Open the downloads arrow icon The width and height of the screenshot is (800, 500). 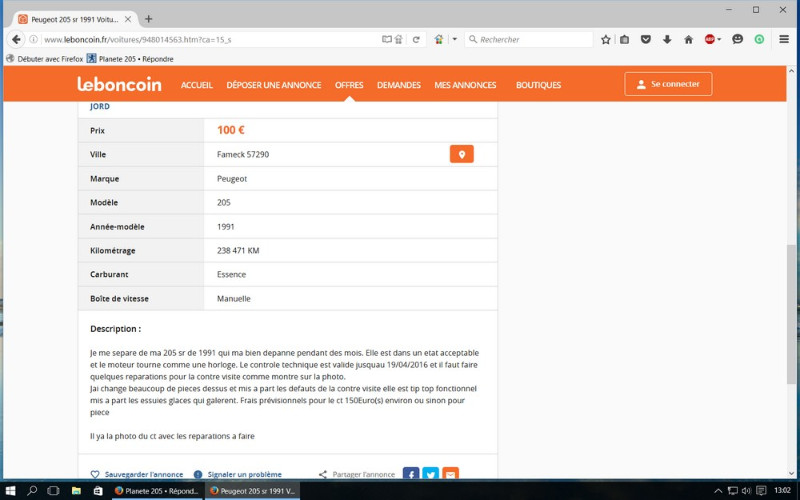pyautogui.click(x=667, y=39)
